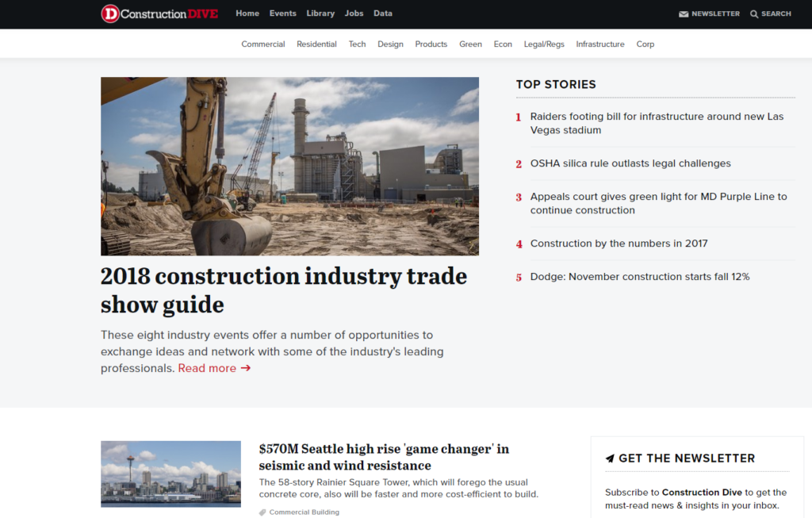Open the Home menu item
Viewport: 812px width, 518px height.
[247, 13]
